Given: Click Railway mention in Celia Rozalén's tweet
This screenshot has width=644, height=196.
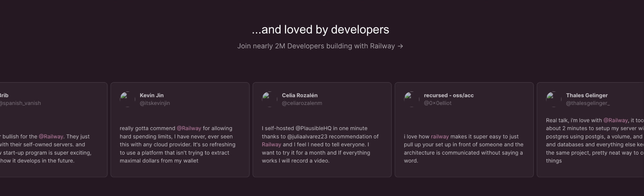Looking at the screenshot, I should click(x=271, y=145).
